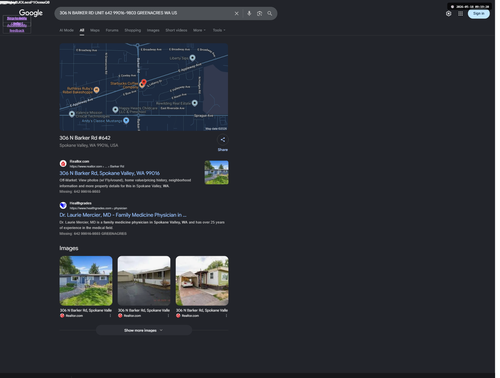Image resolution: width=500 pixels, height=378 pixels.
Task: Expand Show more images
Action: [144, 330]
